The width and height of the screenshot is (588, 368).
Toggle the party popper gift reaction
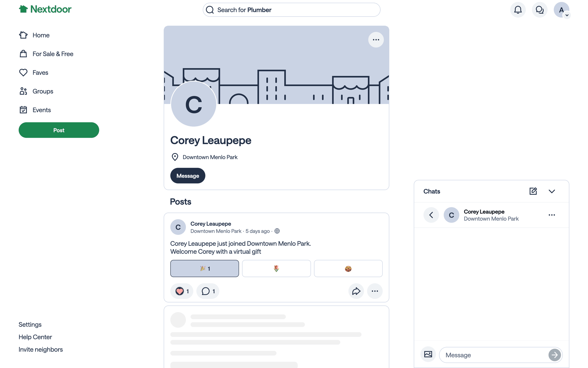click(x=205, y=269)
